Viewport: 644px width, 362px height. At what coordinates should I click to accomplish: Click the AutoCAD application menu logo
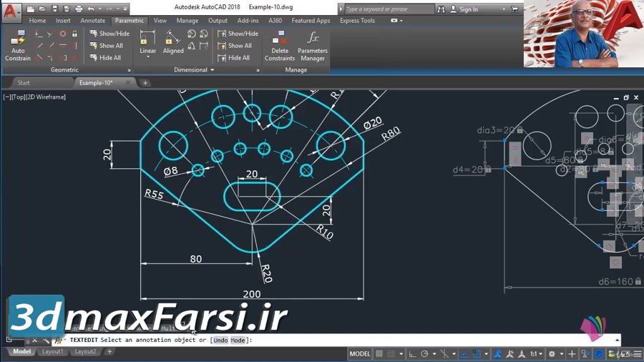(10, 10)
